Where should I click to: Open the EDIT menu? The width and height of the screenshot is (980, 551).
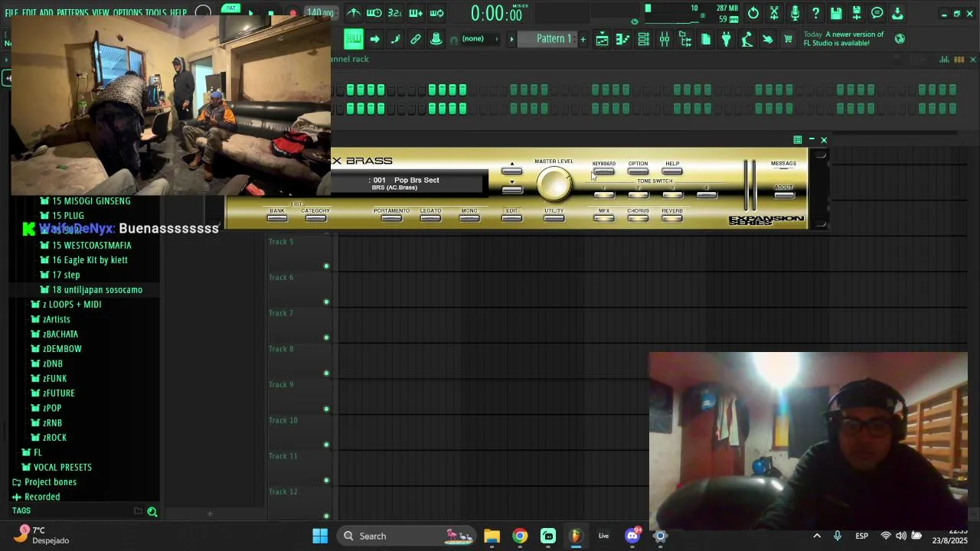29,13
